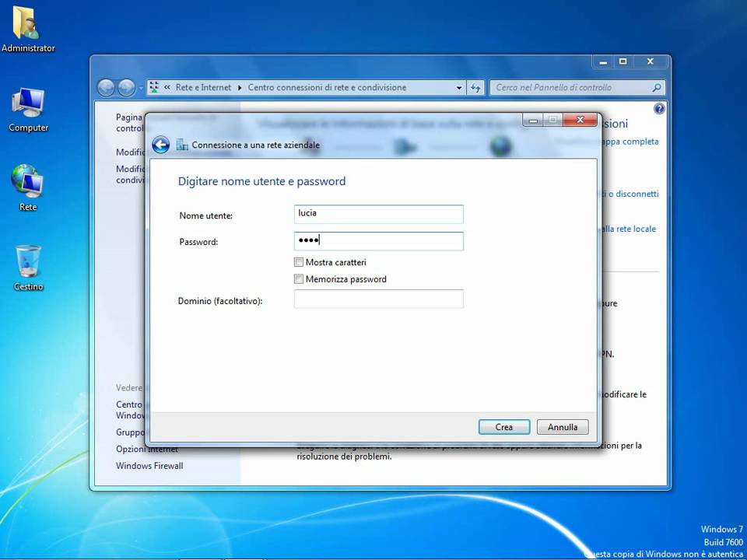747x560 pixels.
Task: Click the mappa completa link
Action: (x=630, y=142)
